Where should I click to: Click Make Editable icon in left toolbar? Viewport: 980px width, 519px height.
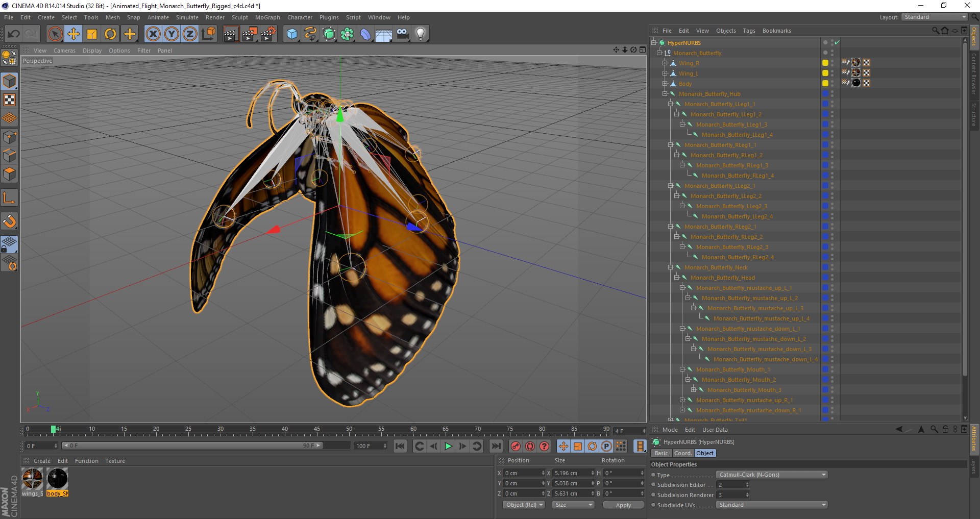pyautogui.click(x=10, y=58)
